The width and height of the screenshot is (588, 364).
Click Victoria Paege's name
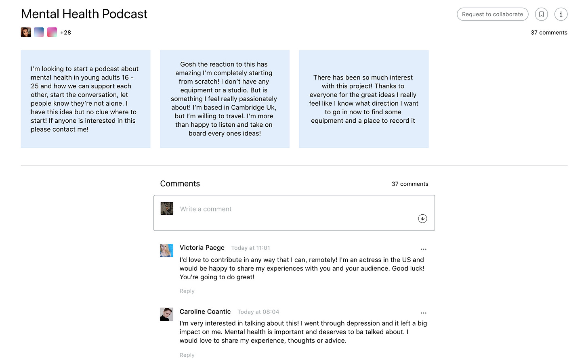click(202, 248)
